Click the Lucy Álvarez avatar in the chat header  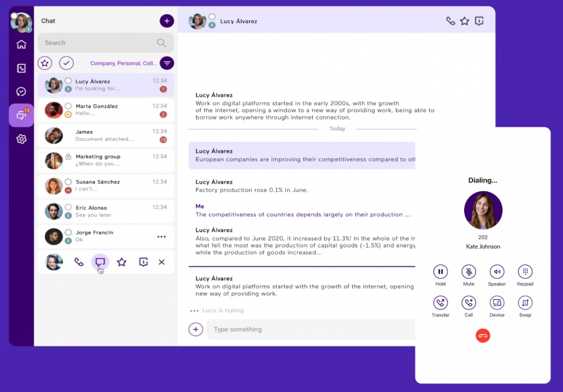[198, 21]
